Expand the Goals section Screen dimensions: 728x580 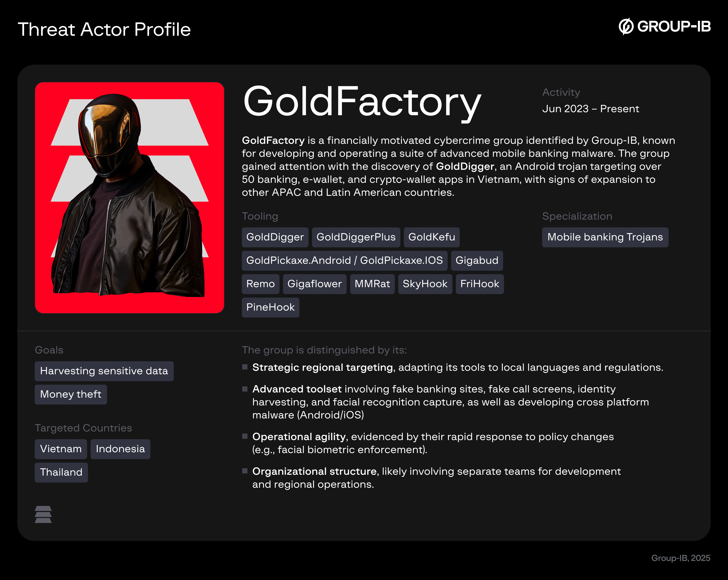coord(49,350)
